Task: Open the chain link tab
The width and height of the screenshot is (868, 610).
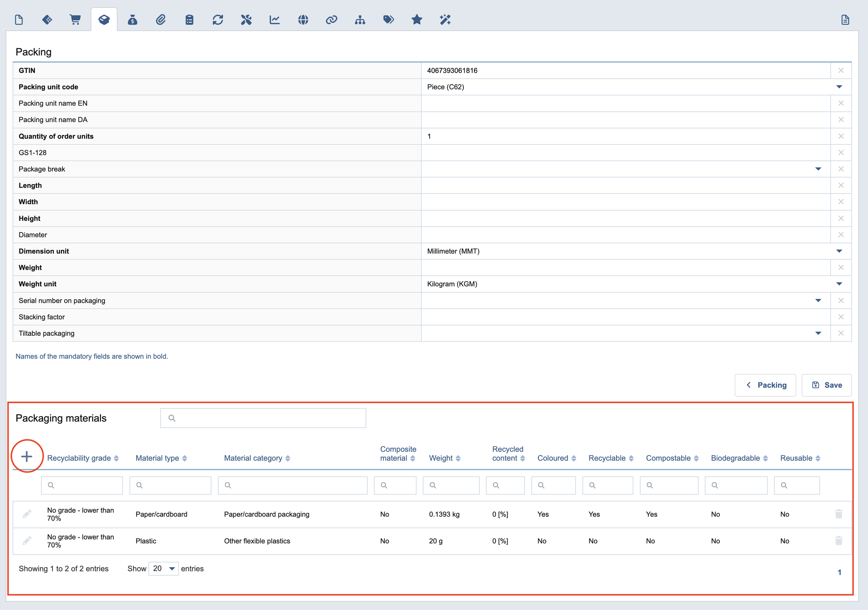Action: pyautogui.click(x=332, y=20)
